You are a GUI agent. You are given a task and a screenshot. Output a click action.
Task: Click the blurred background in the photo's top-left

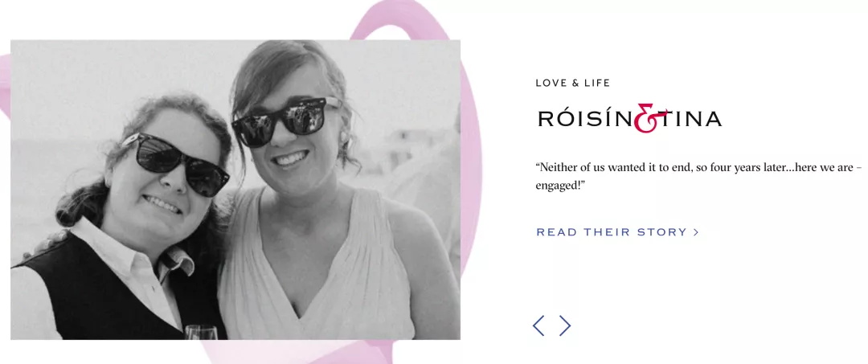(x=61, y=83)
